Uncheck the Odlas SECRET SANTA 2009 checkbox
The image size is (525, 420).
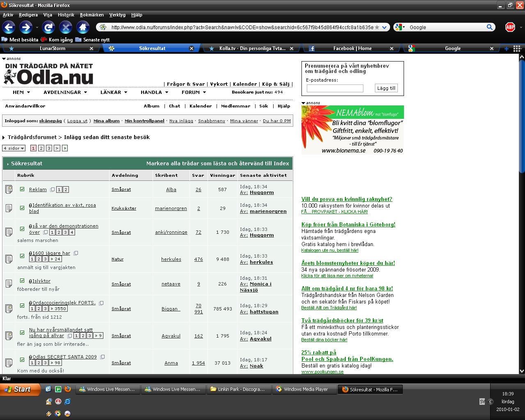22,360
